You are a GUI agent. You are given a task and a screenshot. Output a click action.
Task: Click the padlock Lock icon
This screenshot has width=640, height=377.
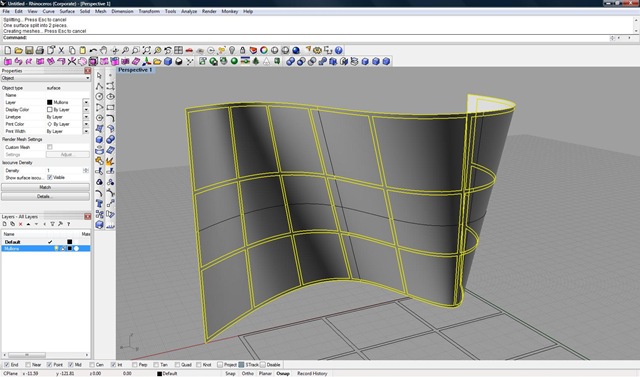pyautogui.click(x=242, y=50)
